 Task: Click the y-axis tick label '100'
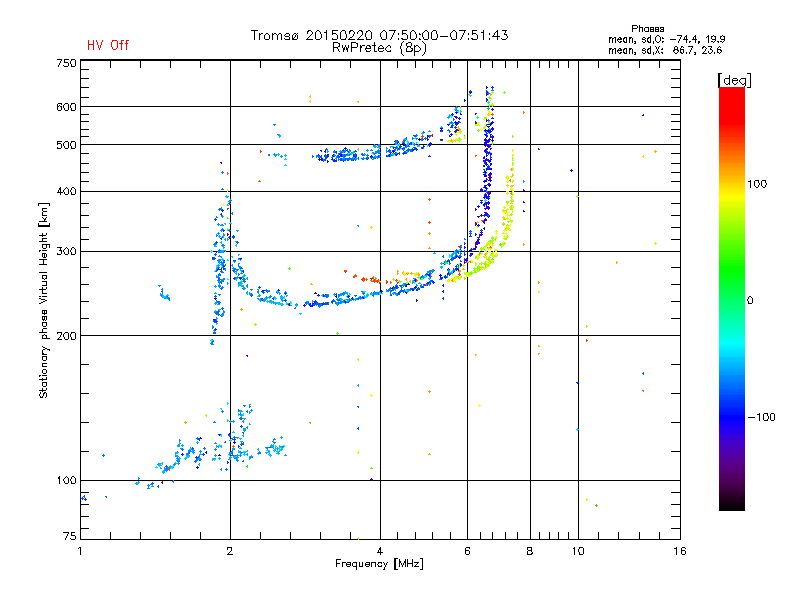pyautogui.click(x=66, y=480)
